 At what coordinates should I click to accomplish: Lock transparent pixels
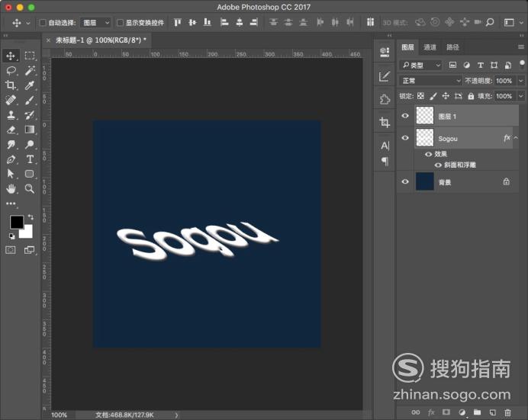pyautogui.click(x=421, y=96)
